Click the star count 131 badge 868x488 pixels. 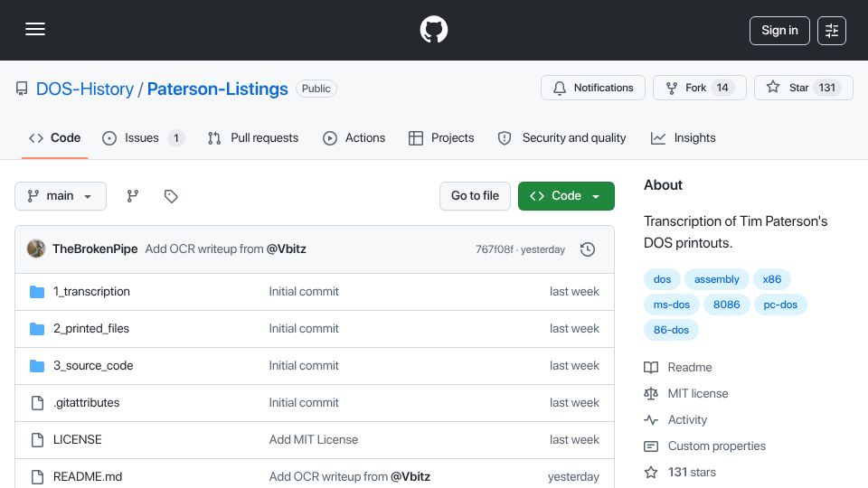tap(827, 88)
